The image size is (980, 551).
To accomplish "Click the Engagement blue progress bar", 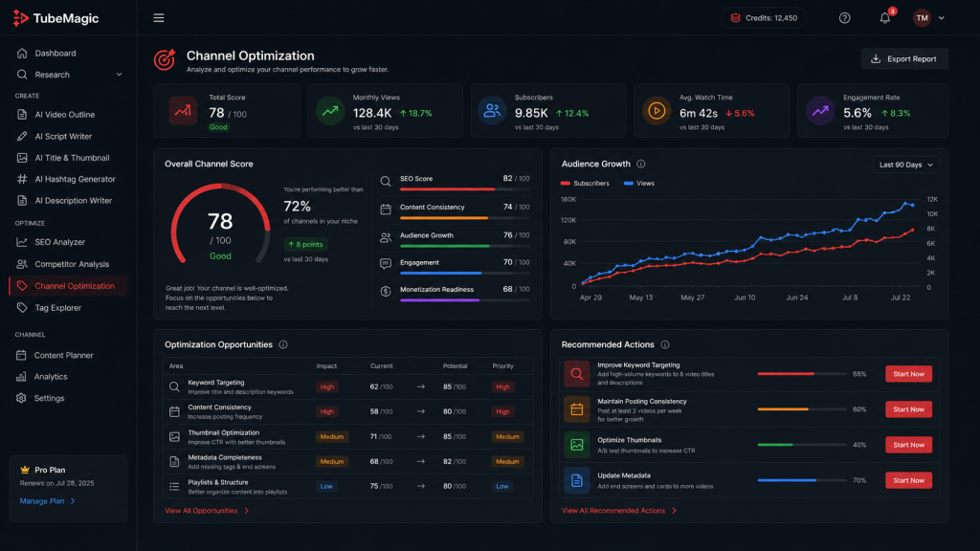I will coord(464,273).
